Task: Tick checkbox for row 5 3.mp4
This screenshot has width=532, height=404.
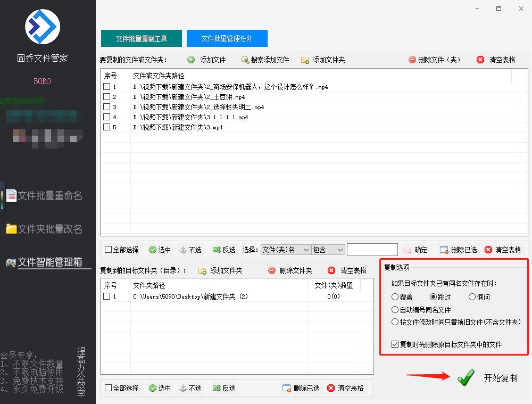Action: tap(107, 127)
